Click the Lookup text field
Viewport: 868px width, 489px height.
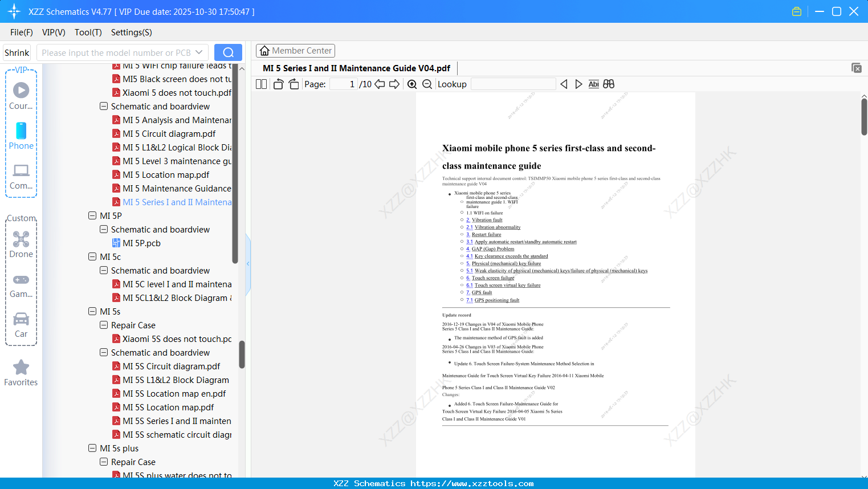pos(514,84)
